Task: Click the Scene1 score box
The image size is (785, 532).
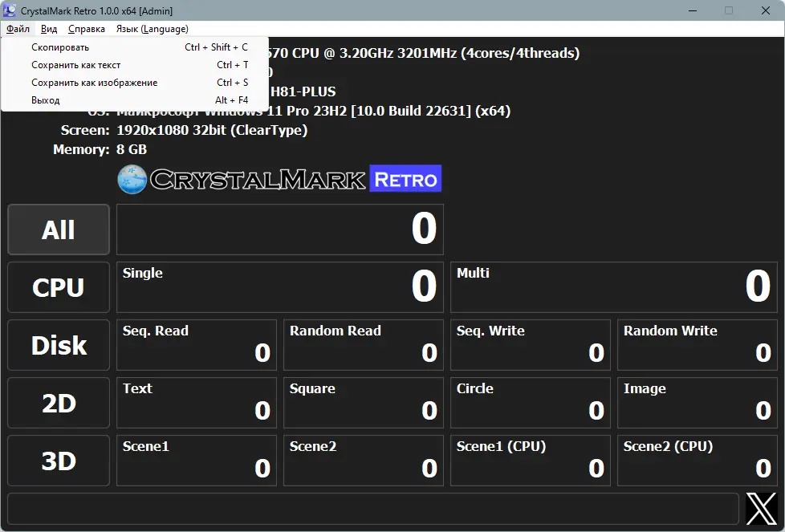Action: coord(196,461)
